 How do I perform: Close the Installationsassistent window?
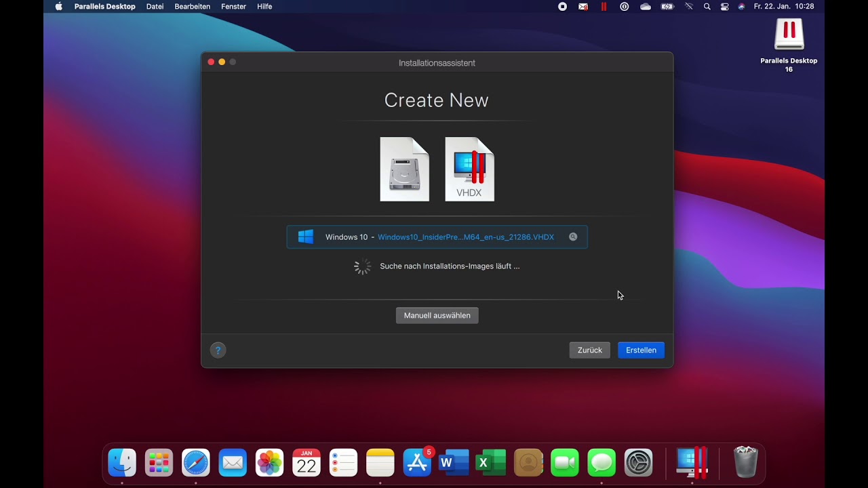tap(211, 62)
